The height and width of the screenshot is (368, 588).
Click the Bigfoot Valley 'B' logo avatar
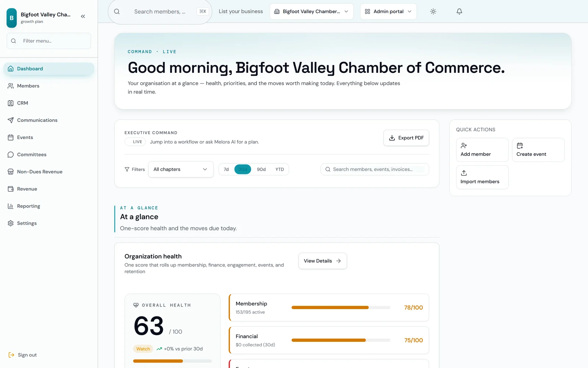[x=11, y=18]
